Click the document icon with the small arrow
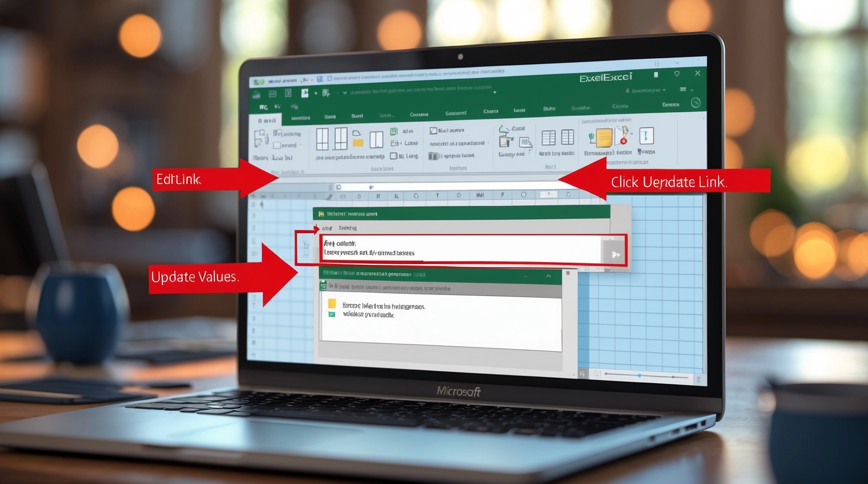 [x=525, y=143]
